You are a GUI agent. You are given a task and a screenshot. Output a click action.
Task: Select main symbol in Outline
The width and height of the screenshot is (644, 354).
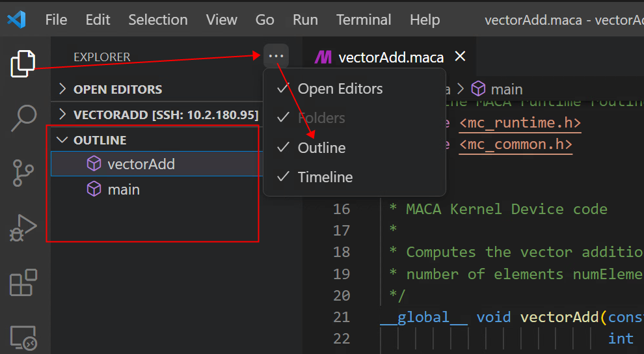[124, 189]
